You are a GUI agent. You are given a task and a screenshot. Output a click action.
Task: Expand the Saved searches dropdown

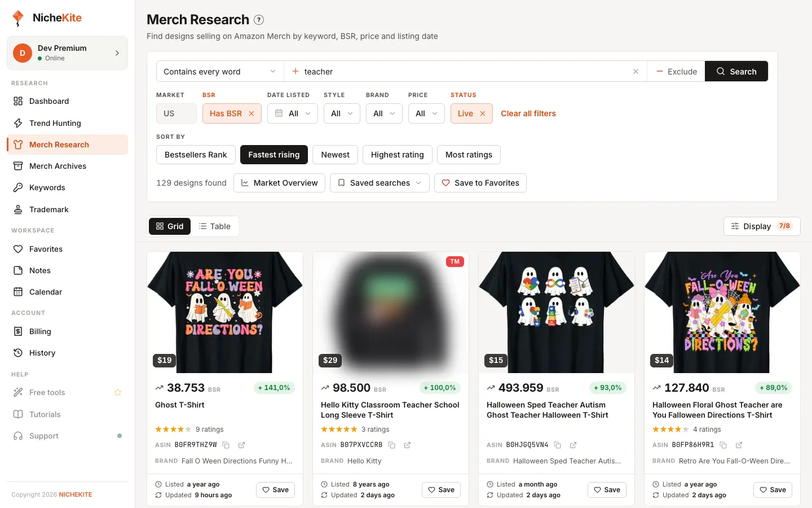pos(379,183)
